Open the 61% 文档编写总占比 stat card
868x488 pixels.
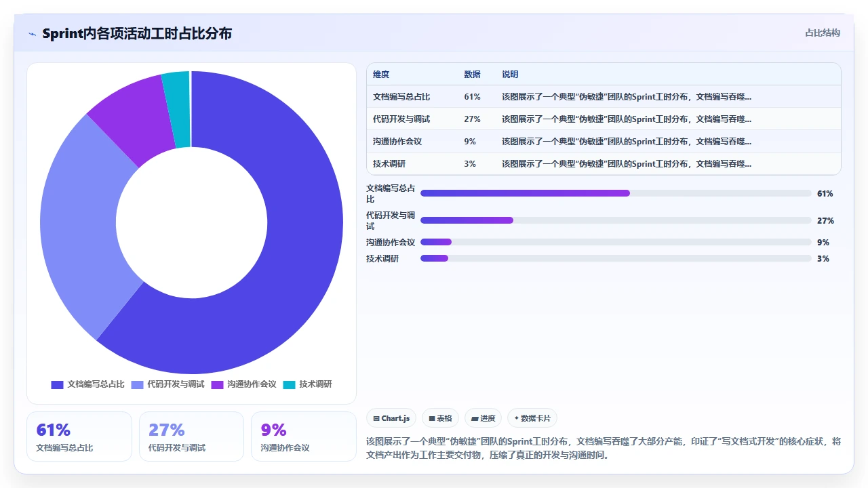pos(79,436)
